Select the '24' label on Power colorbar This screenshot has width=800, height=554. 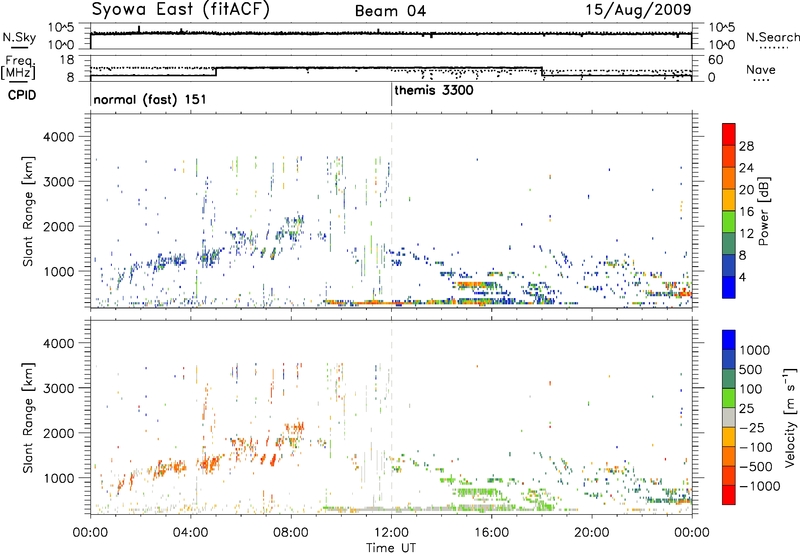[x=746, y=168]
